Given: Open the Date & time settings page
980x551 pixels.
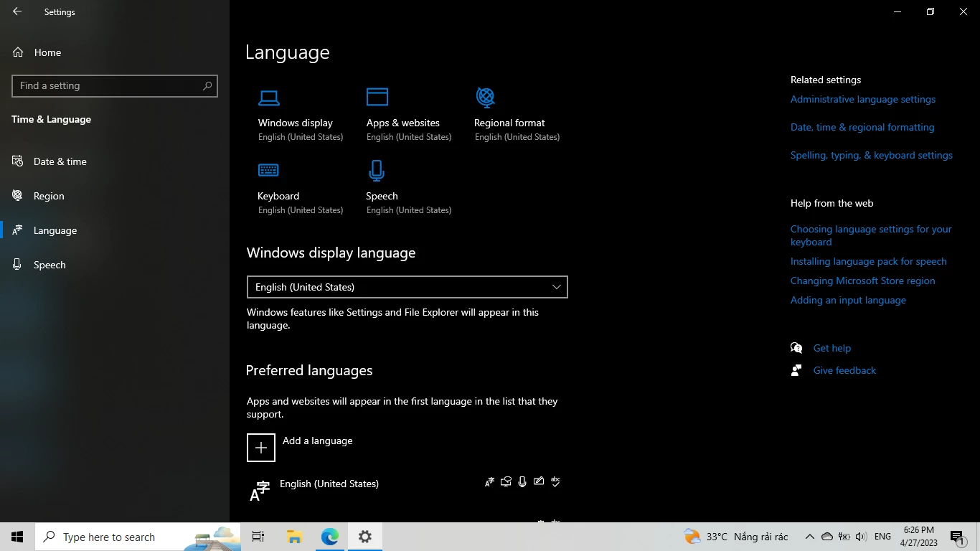Looking at the screenshot, I should coord(115,161).
